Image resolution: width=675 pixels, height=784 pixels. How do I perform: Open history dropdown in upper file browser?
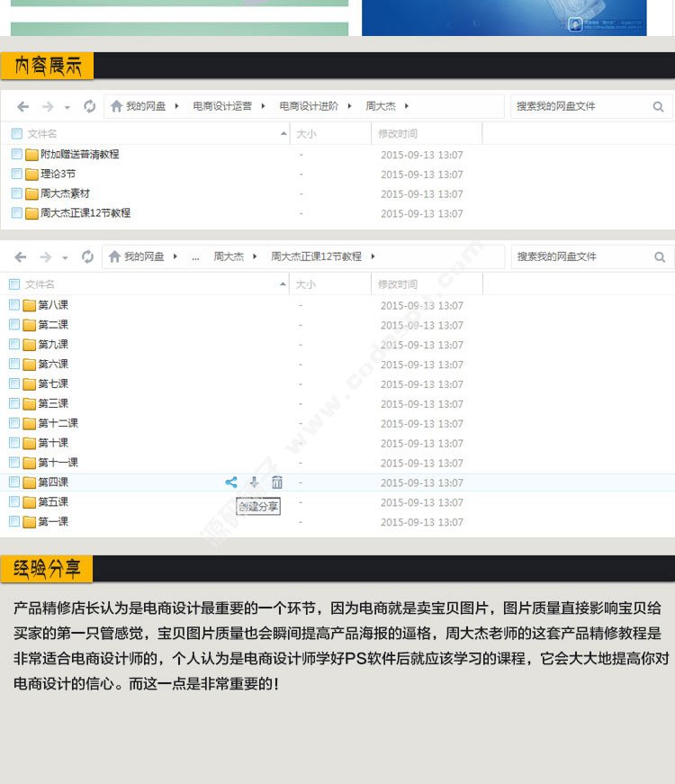[x=67, y=107]
